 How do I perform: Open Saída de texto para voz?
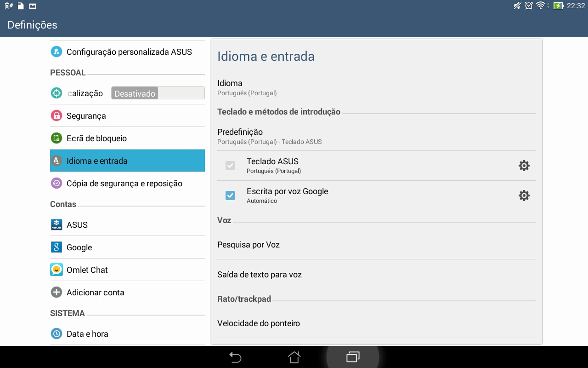376,275
